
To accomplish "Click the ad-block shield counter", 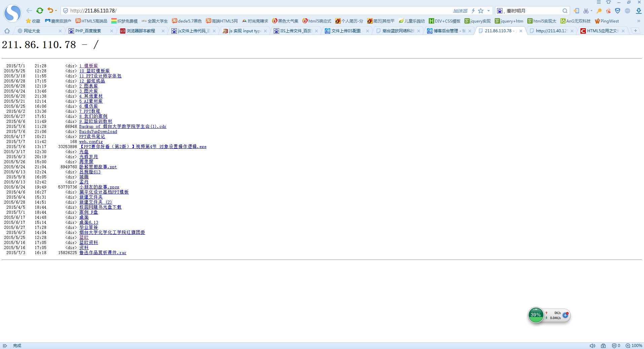I will (x=616, y=346).
